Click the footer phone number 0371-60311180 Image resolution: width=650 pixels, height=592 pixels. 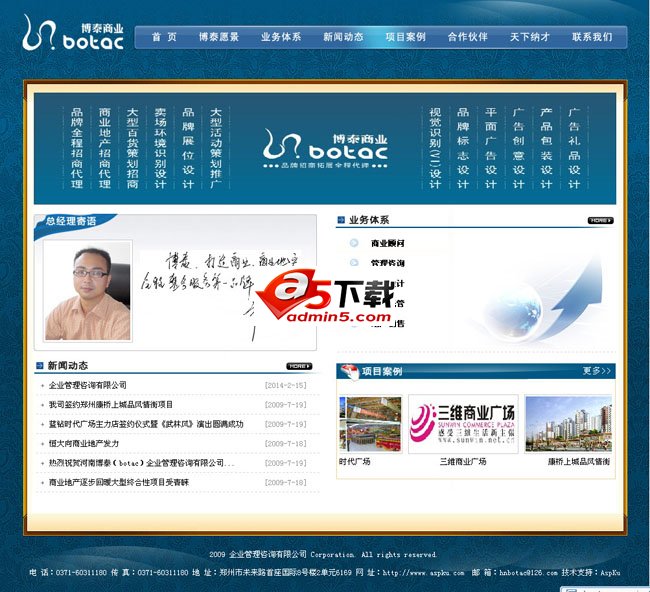[x=81, y=573]
